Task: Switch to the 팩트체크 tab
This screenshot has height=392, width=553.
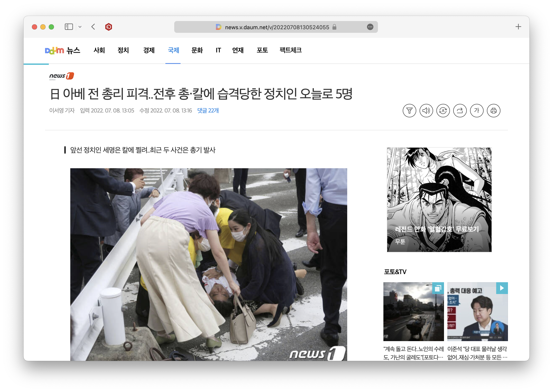Action: click(291, 50)
